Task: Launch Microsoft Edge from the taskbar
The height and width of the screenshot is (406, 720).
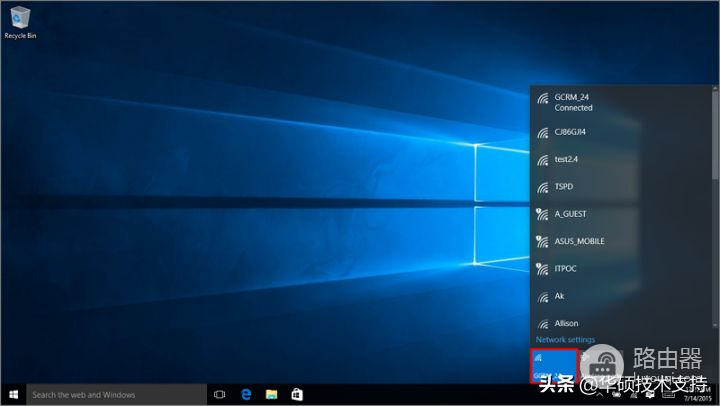Action: 245,395
